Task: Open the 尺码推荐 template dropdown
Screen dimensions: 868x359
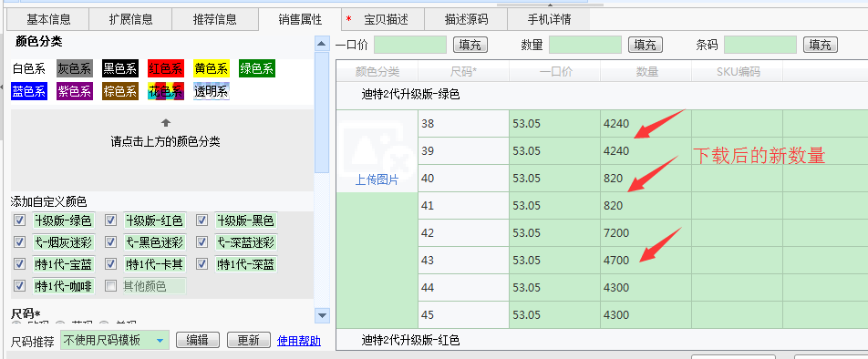Action: [x=114, y=340]
